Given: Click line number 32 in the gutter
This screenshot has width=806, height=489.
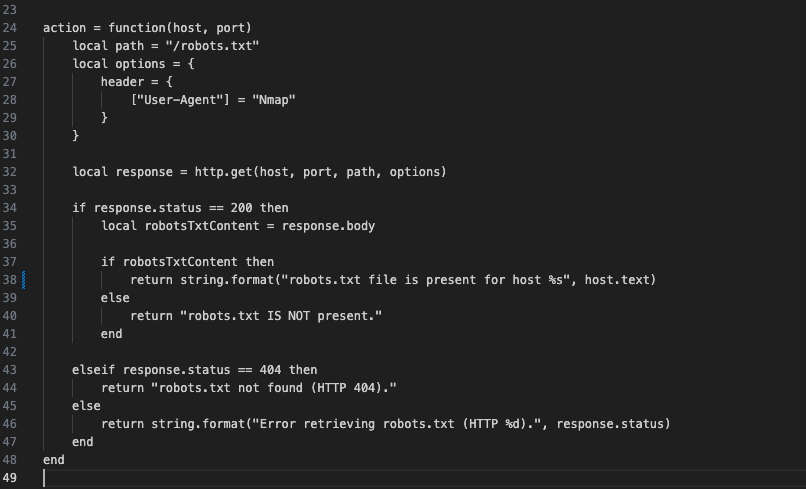Looking at the screenshot, I should tap(10, 172).
